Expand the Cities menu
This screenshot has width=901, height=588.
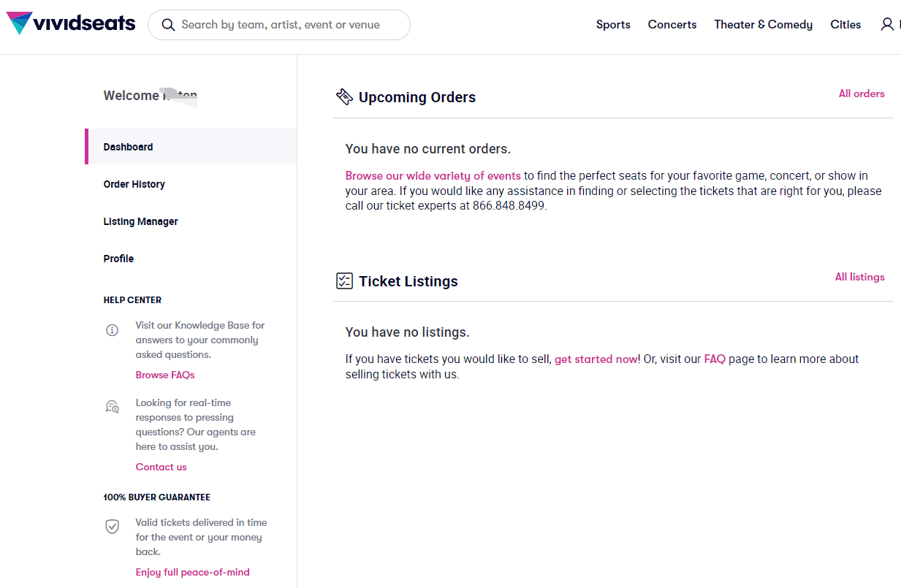pos(845,25)
